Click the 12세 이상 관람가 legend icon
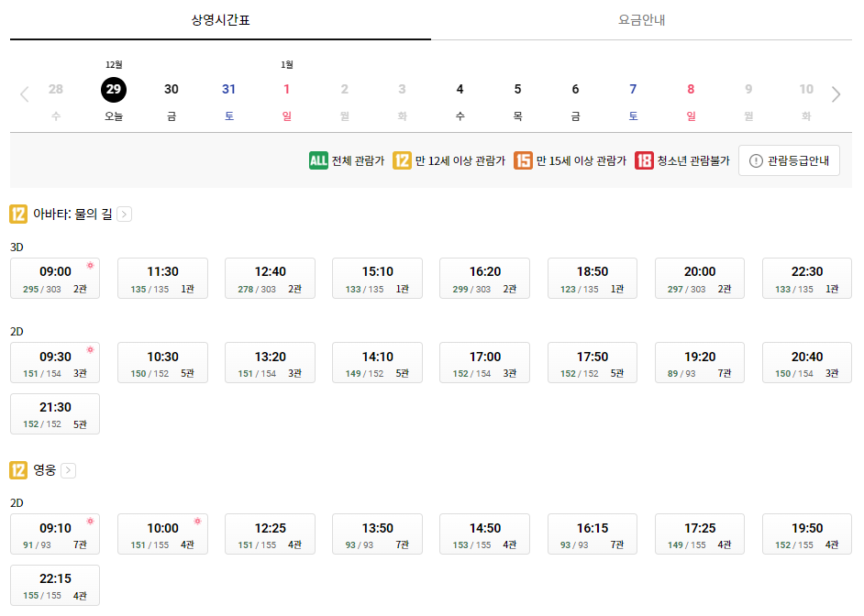The height and width of the screenshot is (616, 864). (402, 160)
